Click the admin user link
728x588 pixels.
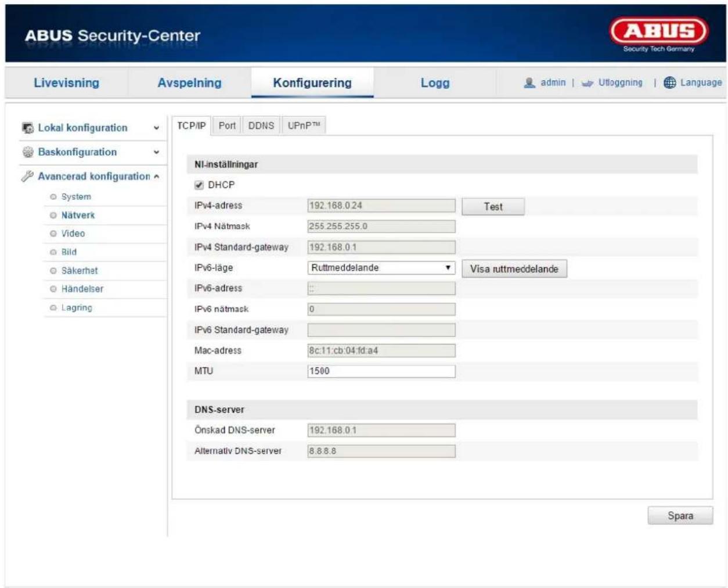point(553,83)
